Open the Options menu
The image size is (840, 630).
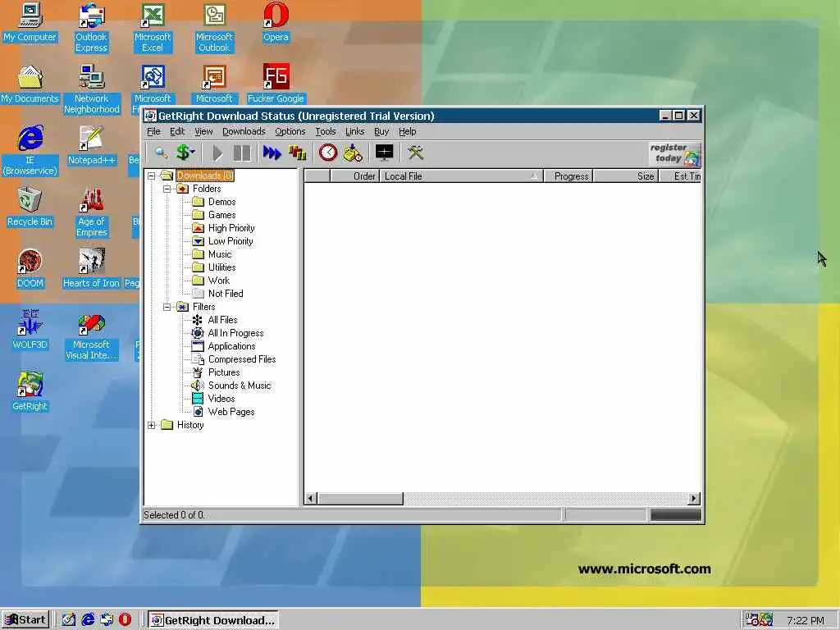point(290,131)
